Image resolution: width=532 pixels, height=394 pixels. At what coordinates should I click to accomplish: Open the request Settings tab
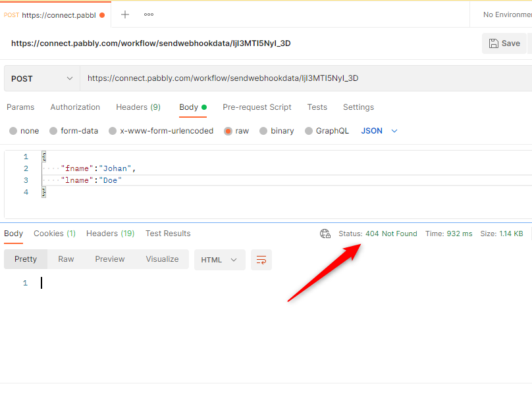(x=358, y=107)
